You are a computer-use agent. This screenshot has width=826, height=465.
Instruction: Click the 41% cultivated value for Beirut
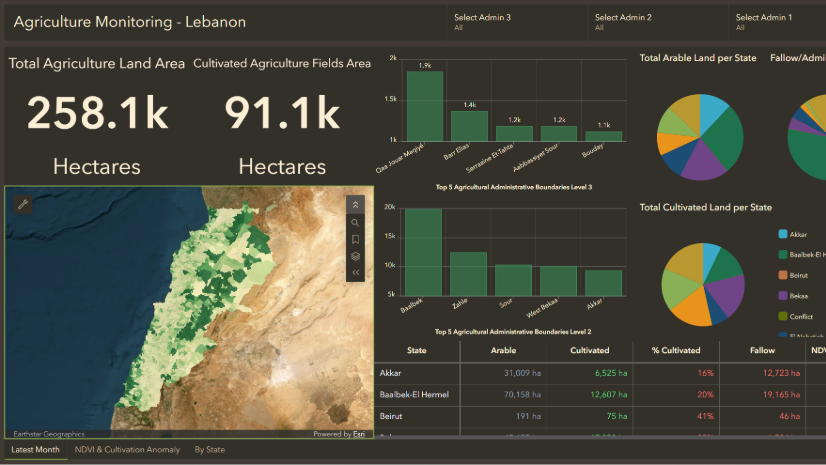pyautogui.click(x=705, y=416)
